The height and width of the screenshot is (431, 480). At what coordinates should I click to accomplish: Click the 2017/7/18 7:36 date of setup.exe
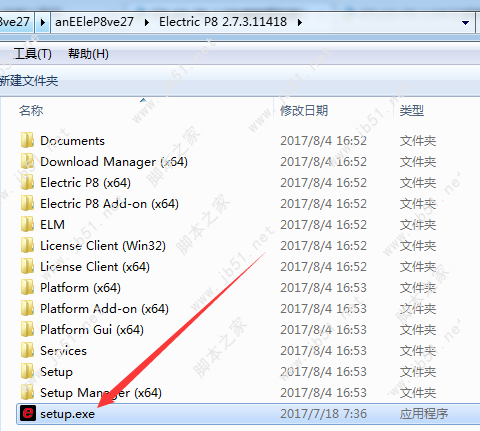click(323, 414)
